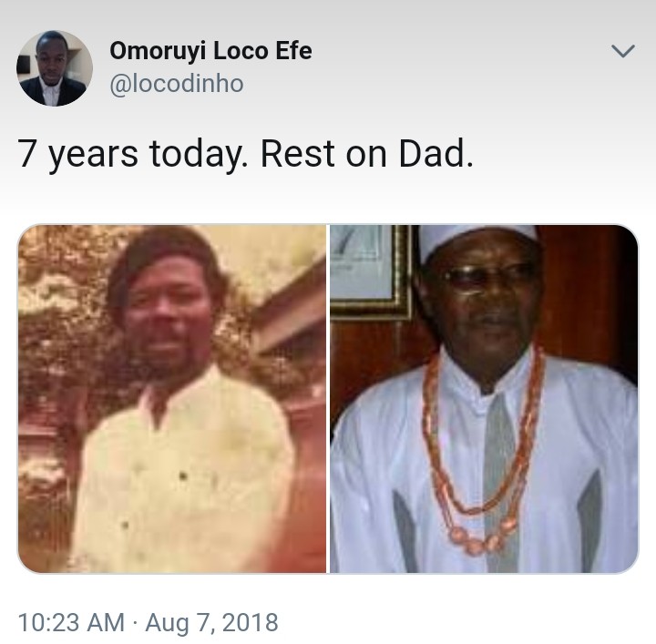This screenshot has width=656, height=644.
Task: Open the Omoruyi Loco Efe profile name
Action: pyautogui.click(x=210, y=51)
